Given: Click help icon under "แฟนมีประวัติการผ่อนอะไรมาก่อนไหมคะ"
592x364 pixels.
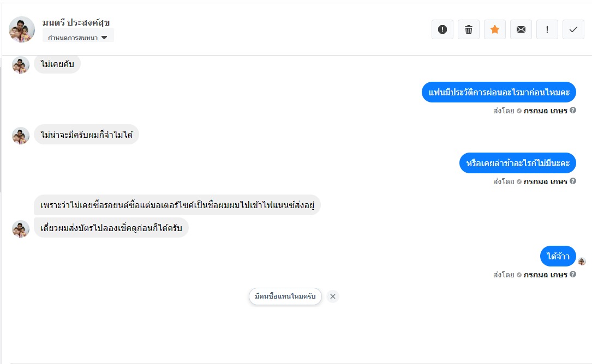Looking at the screenshot, I should pos(573,110).
